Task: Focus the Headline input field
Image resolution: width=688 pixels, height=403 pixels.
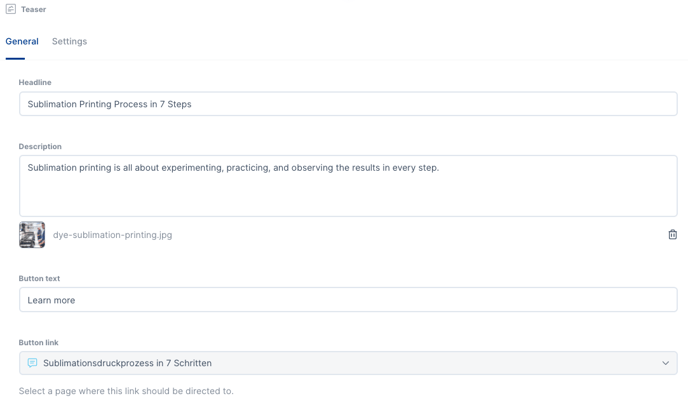Action: pyautogui.click(x=347, y=104)
